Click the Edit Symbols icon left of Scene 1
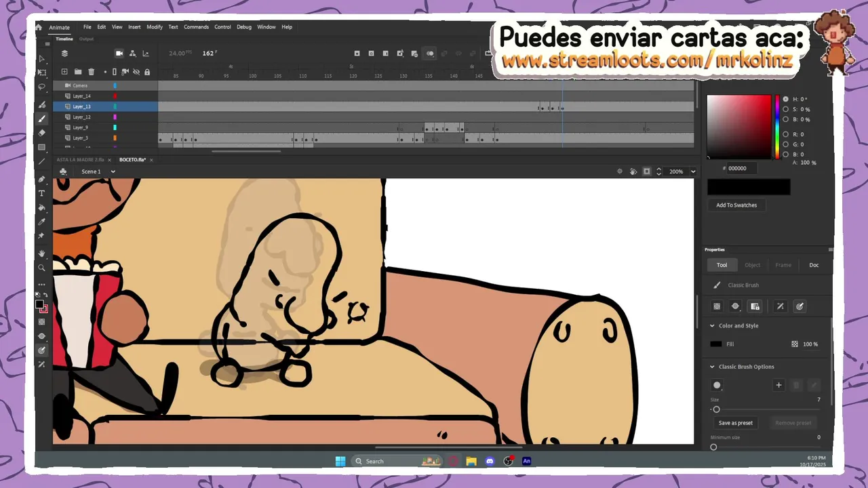This screenshot has height=488, width=868. point(63,171)
